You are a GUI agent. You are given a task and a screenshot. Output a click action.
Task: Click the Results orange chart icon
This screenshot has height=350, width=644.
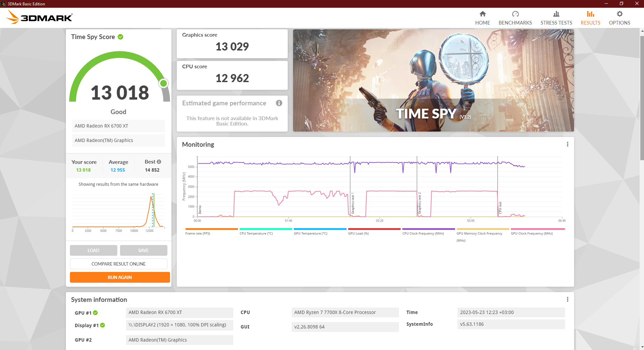591,14
